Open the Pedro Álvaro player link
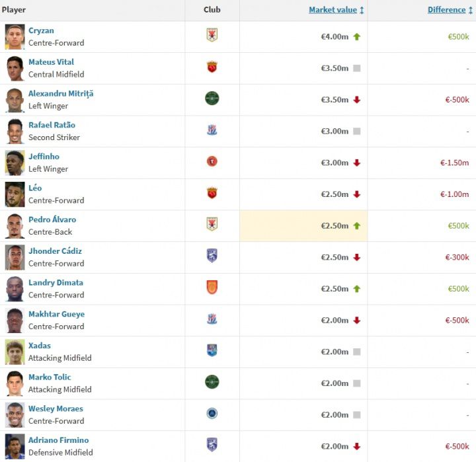This screenshot has height=462, width=476. tap(52, 219)
